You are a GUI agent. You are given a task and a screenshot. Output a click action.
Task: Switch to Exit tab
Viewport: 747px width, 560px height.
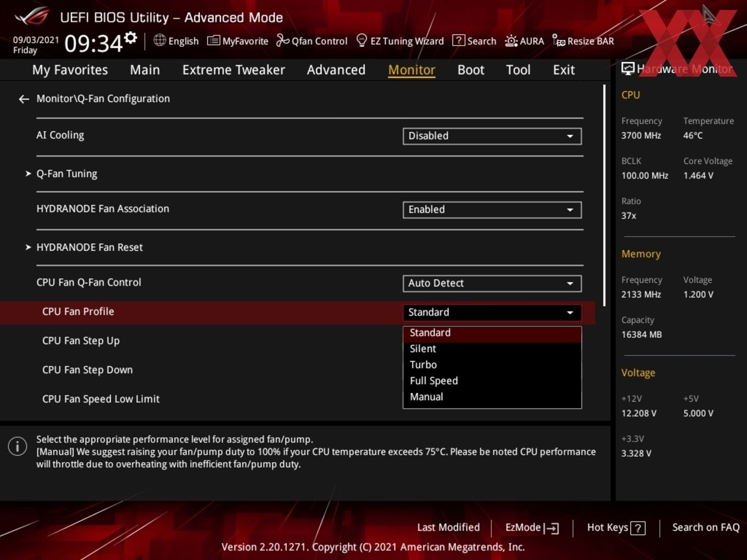pyautogui.click(x=564, y=70)
